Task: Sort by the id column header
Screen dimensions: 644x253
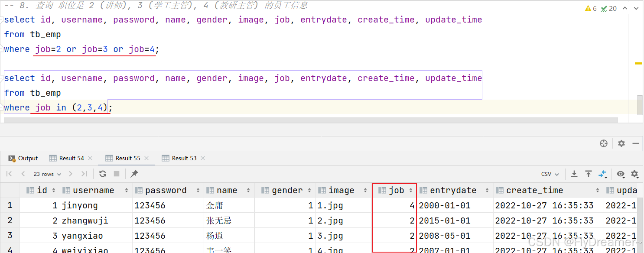Action: click(40, 190)
